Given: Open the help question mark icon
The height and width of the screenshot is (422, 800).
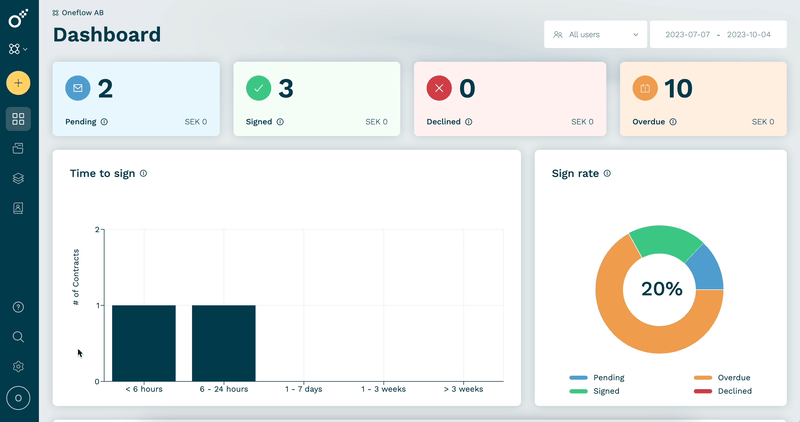Looking at the screenshot, I should tap(18, 307).
